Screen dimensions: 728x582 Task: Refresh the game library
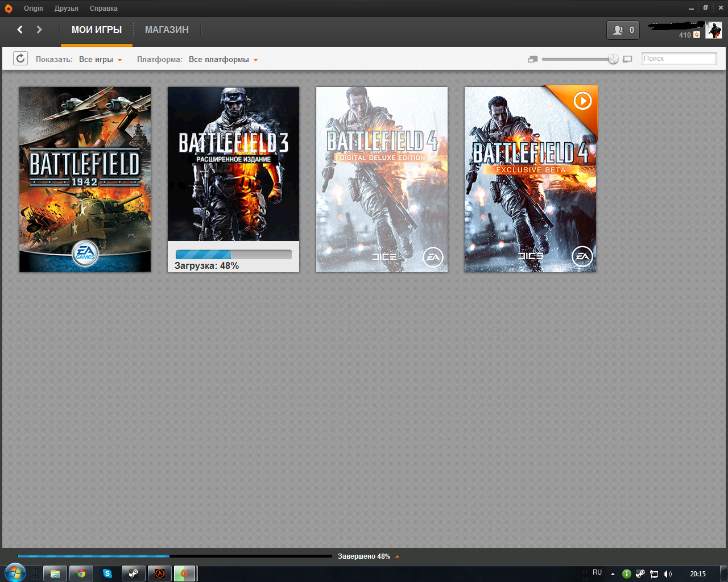click(x=20, y=59)
